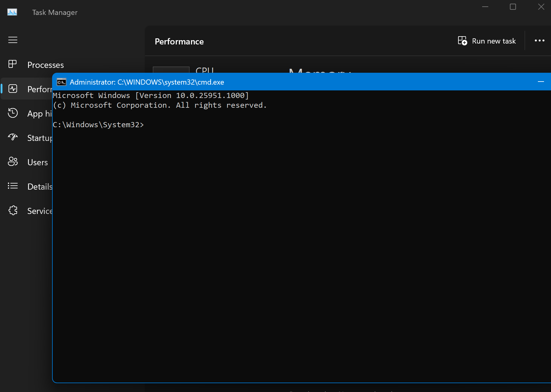Click the Processes icon in sidebar

pos(13,64)
